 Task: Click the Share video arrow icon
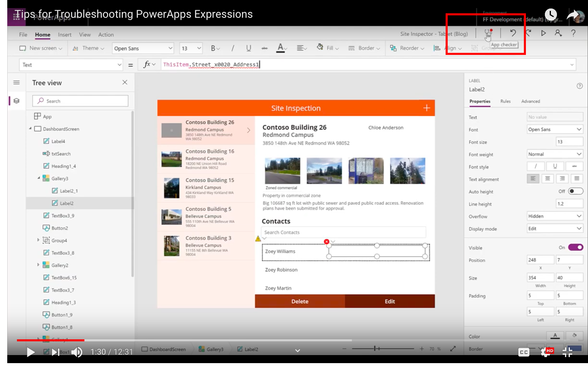click(573, 16)
